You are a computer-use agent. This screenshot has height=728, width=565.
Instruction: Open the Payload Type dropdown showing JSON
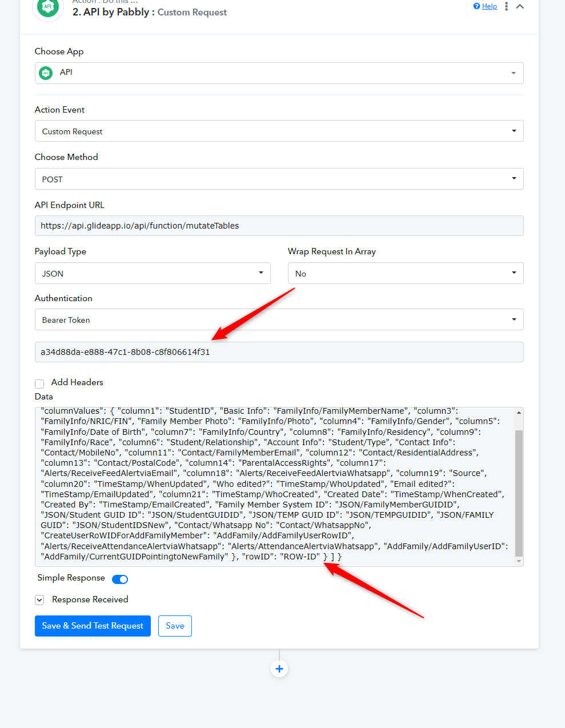point(153,273)
